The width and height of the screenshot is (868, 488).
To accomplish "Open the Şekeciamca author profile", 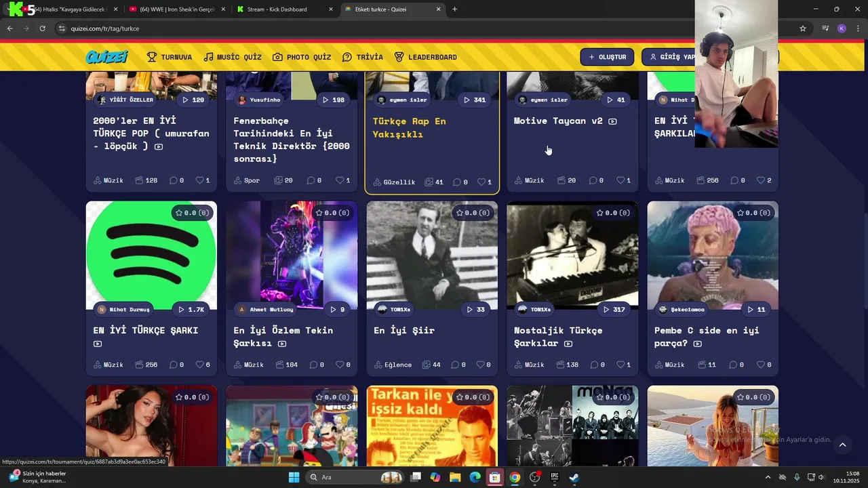I will [x=682, y=309].
